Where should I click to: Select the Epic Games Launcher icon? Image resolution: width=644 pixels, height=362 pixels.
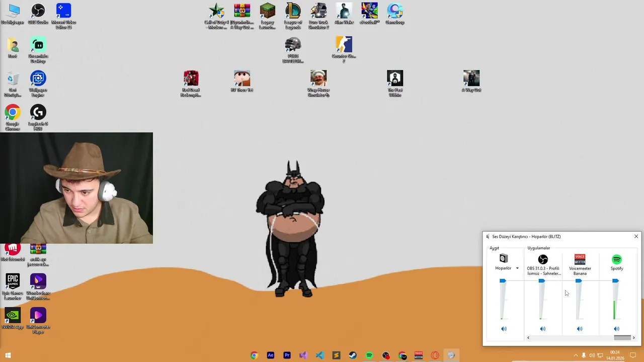click(13, 287)
